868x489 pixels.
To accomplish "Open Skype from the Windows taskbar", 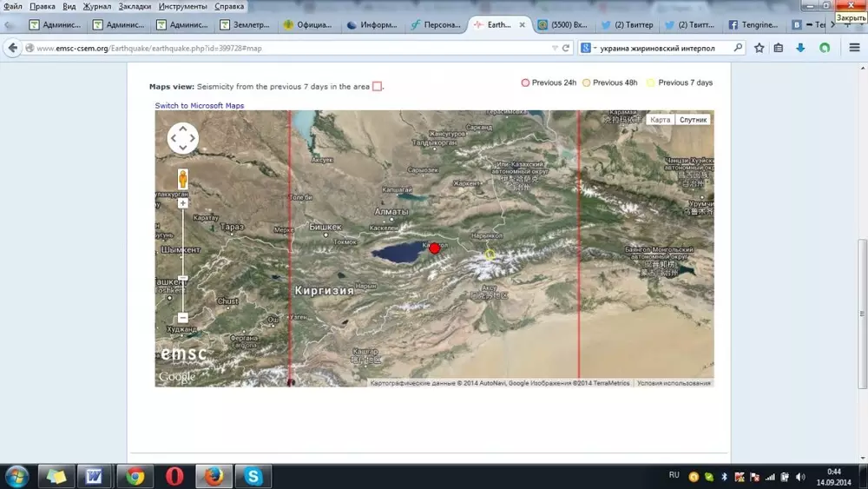I will tap(253, 476).
